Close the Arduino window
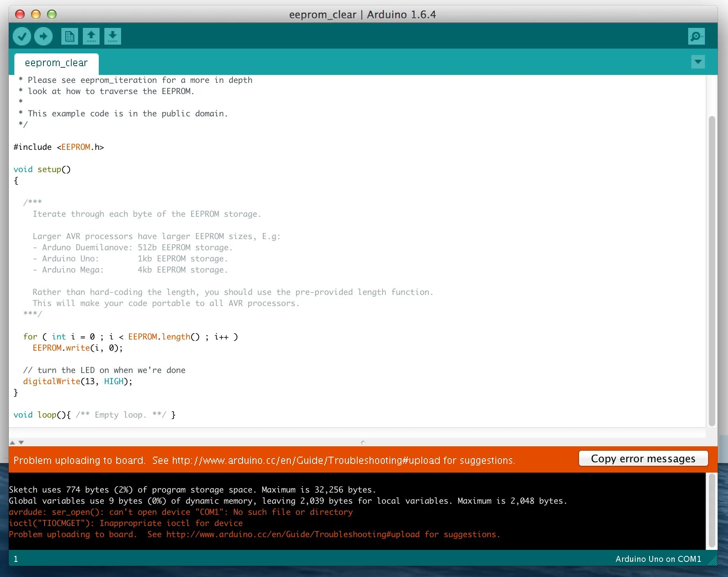This screenshot has height=577, width=728. pos(20,15)
